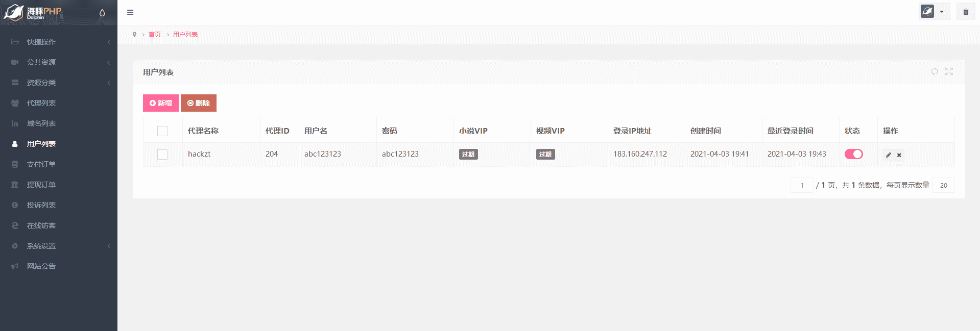980x331 pixels.
Task: Click the theme droplet icon in sidebar header
Action: 102,13
